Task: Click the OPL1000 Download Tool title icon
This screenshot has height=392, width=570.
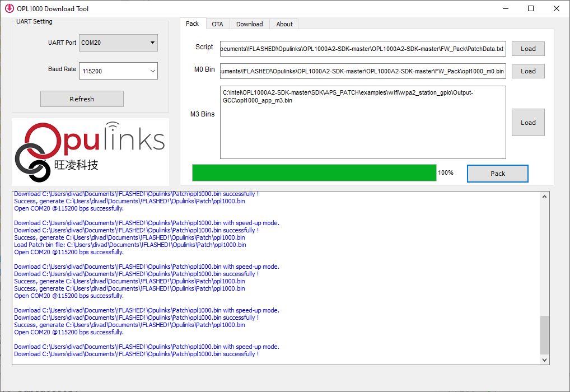Action: coord(9,8)
